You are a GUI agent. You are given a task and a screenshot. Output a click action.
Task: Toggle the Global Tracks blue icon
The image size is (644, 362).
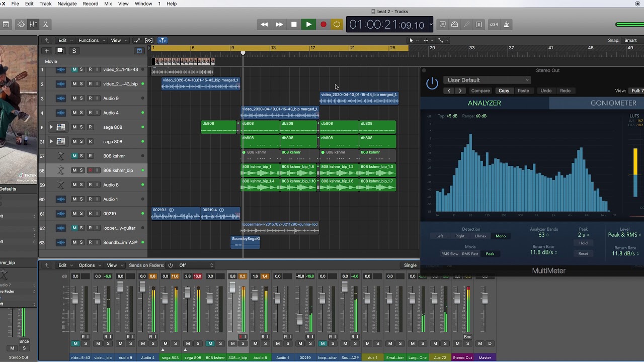139,51
